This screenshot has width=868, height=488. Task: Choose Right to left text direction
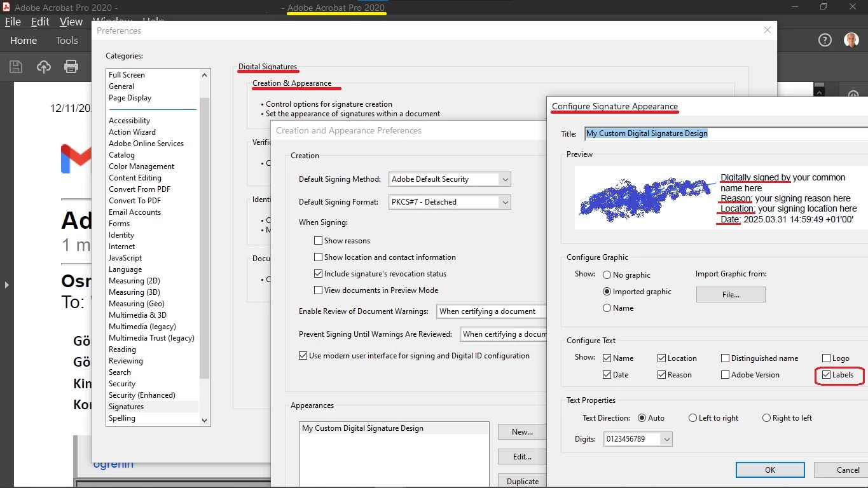pos(766,418)
